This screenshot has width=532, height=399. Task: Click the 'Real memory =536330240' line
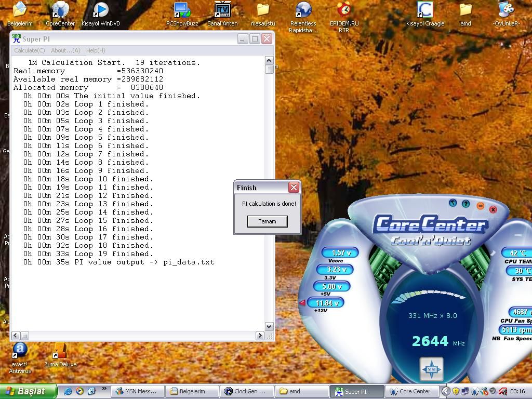coord(88,71)
